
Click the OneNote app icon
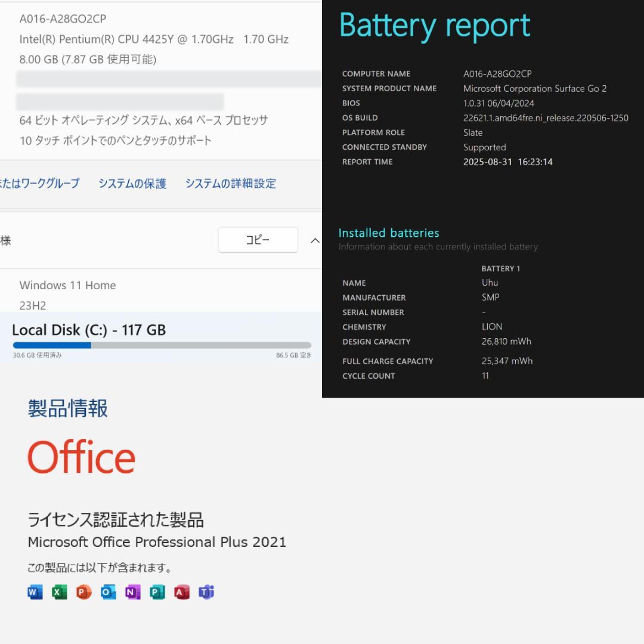coord(132,592)
